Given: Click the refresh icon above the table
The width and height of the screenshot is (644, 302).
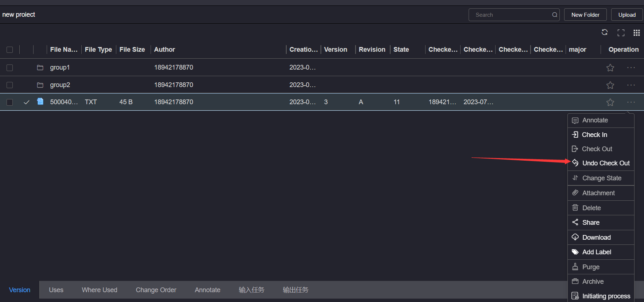Looking at the screenshot, I should (605, 32).
